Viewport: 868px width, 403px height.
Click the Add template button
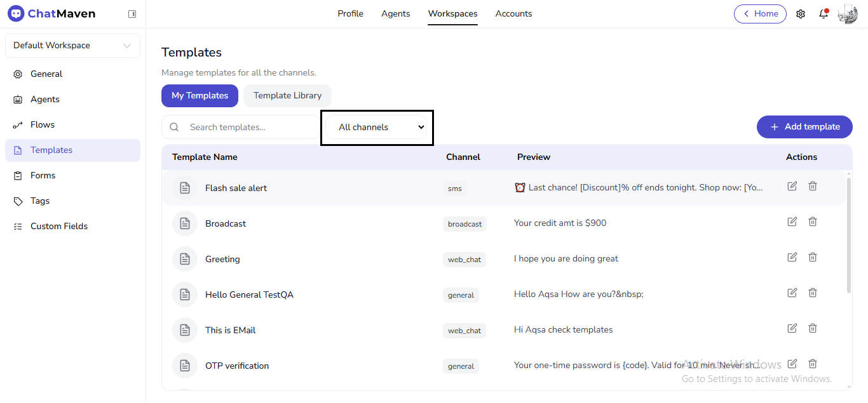(x=804, y=127)
